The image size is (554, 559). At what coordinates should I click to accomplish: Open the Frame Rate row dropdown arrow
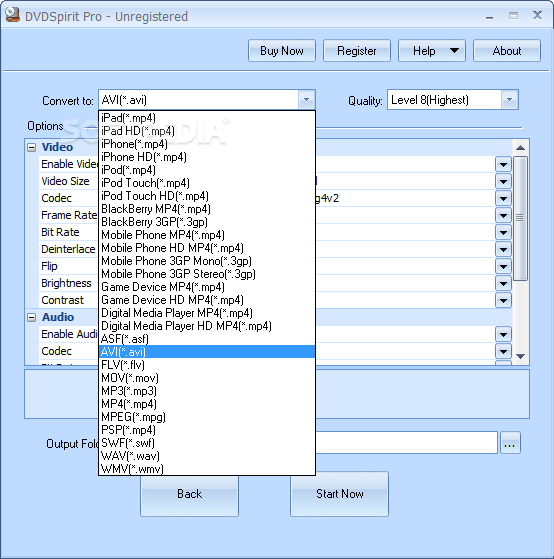pos(503,216)
